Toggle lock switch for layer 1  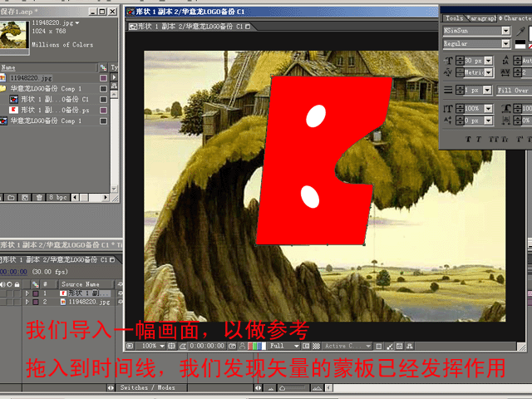point(17,293)
